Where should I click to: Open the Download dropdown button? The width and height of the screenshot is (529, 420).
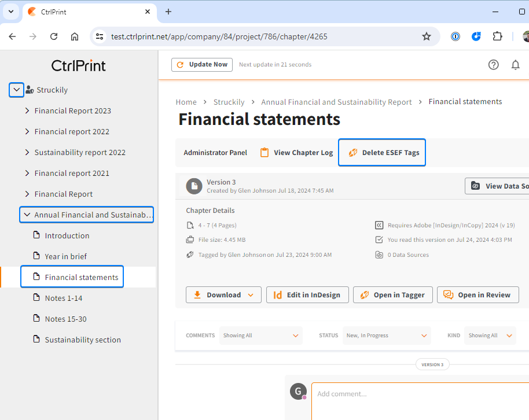tap(223, 295)
